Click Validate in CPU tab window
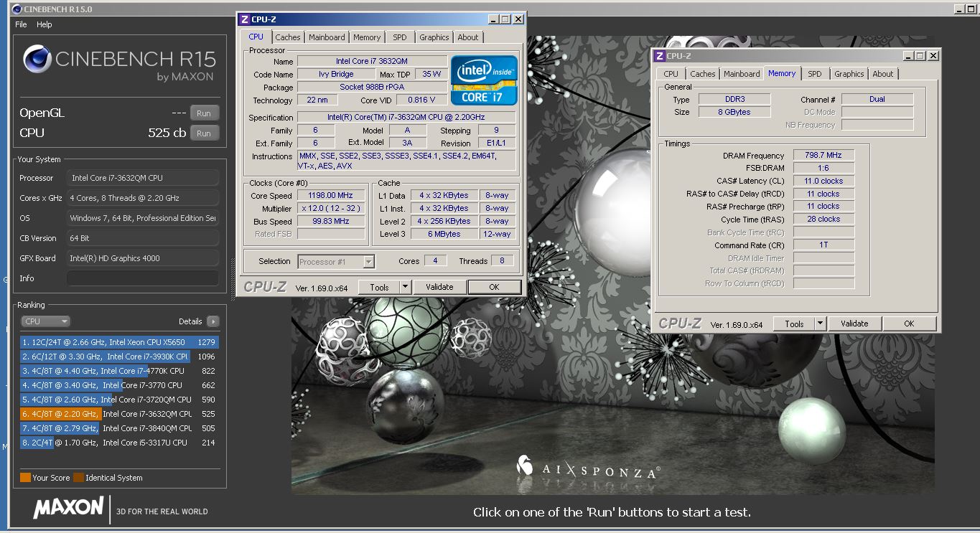 tap(439, 287)
